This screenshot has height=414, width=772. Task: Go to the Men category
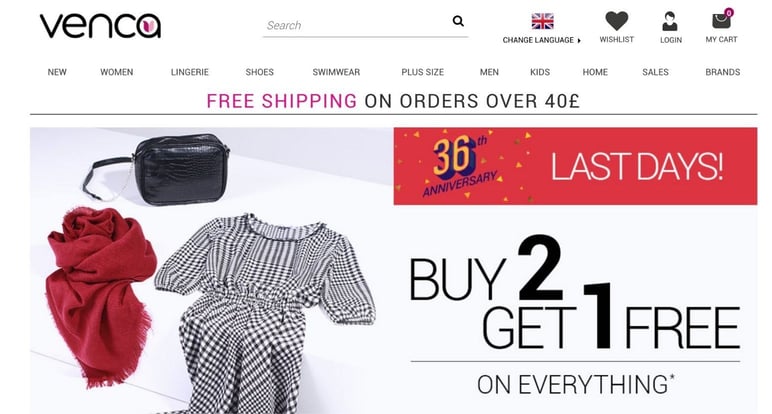pos(489,72)
